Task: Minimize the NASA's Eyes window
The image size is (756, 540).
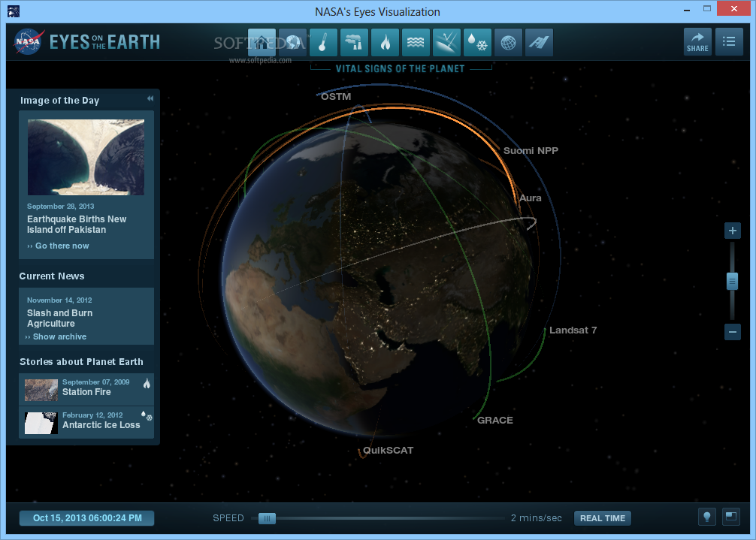Action: click(687, 9)
